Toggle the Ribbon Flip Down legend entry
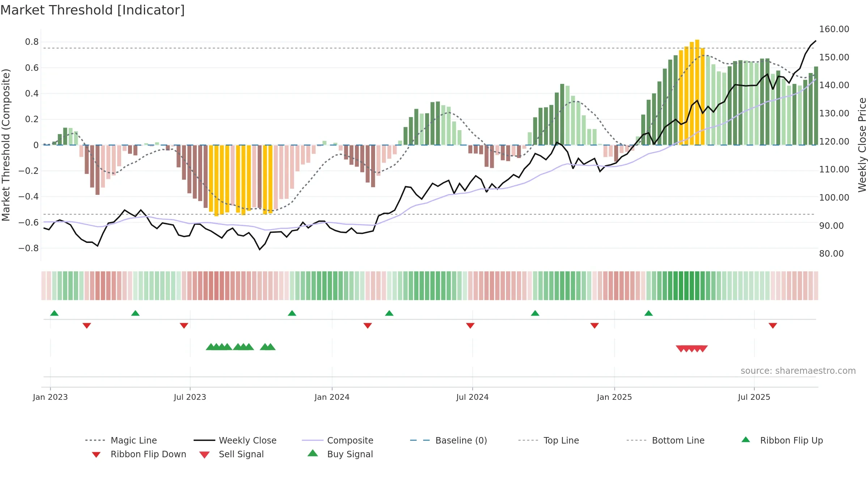Viewport: 868px width, 488px height. point(139,454)
